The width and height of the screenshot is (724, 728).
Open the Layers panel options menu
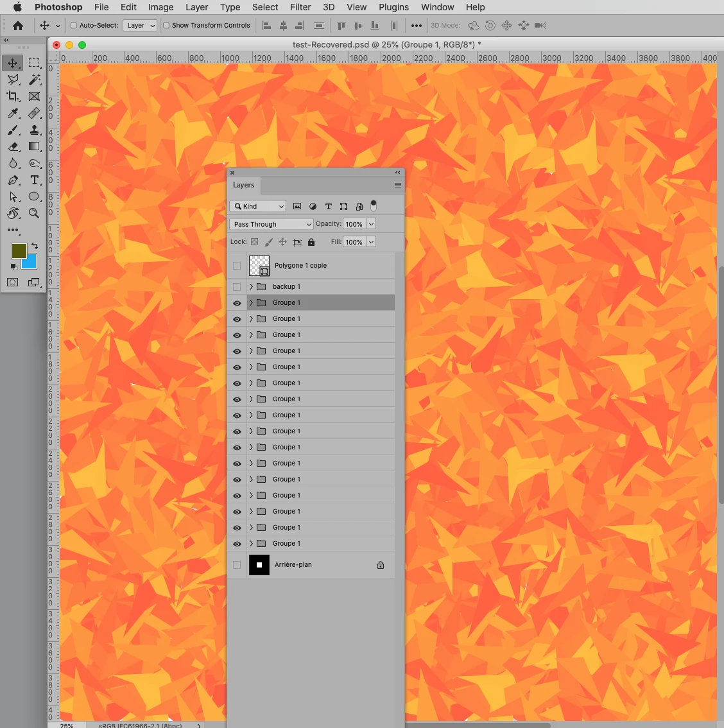click(x=398, y=186)
